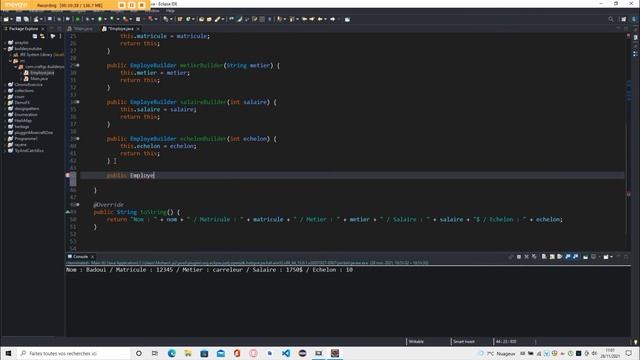
Task: Click the Smart Insert status bar entry
Action: point(464,342)
